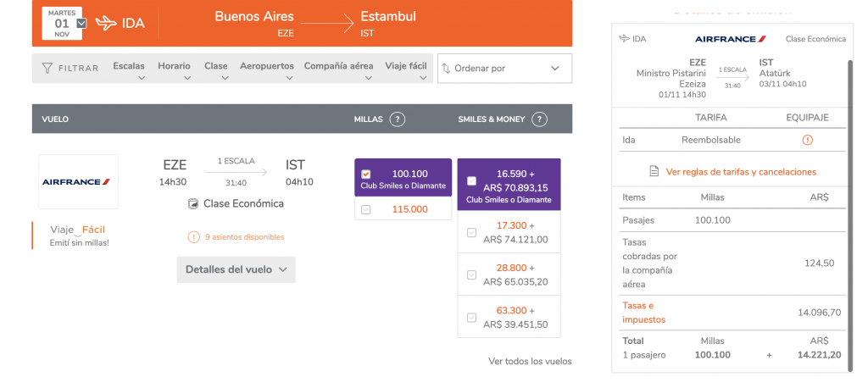The image size is (868, 388).
Task: Click the baggage warning icon under Equipaje
Action: 808,140
